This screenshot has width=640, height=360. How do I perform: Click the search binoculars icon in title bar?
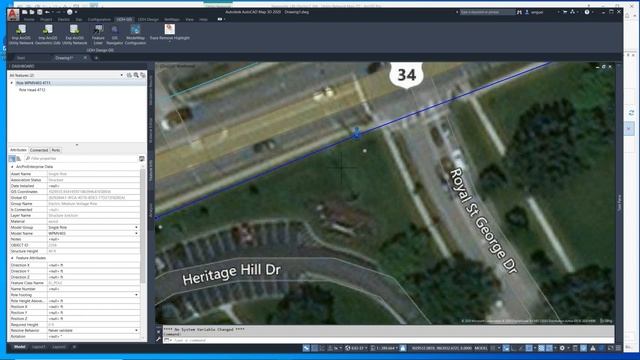click(x=519, y=12)
